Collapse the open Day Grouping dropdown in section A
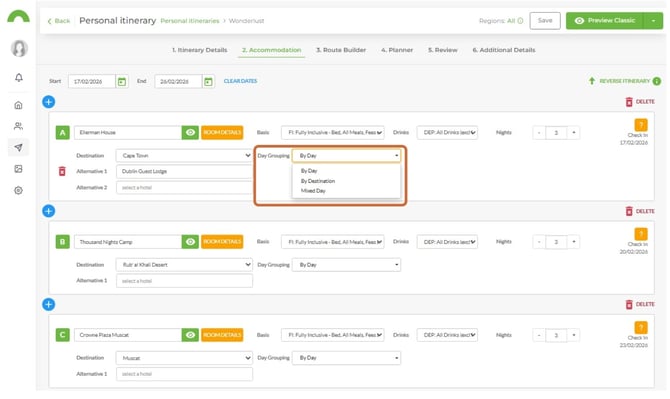This screenshot has height=399, width=670. click(346, 155)
